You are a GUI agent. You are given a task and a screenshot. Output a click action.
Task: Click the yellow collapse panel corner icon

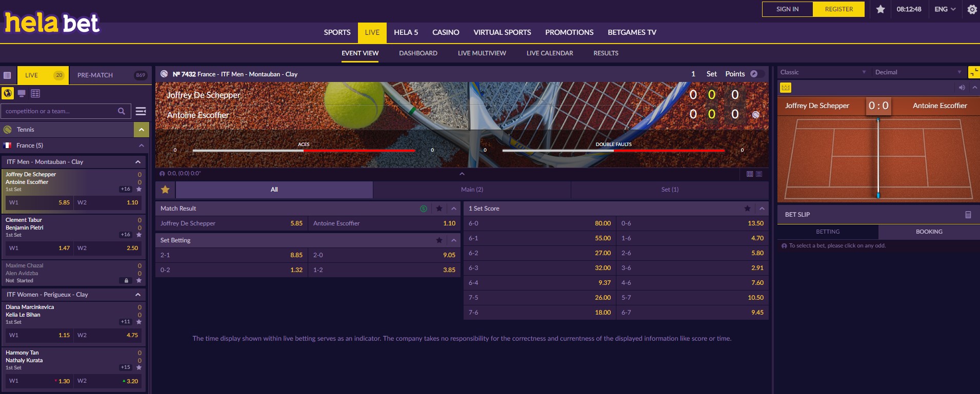[x=974, y=72]
